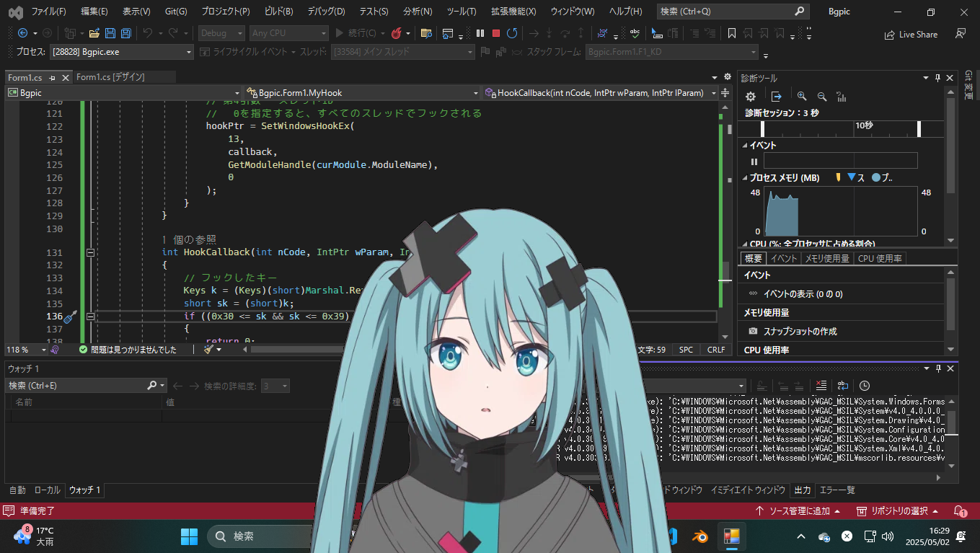This screenshot has width=980, height=553.
Task: Open the 118 % zoom level dropdown
Action: [x=26, y=349]
